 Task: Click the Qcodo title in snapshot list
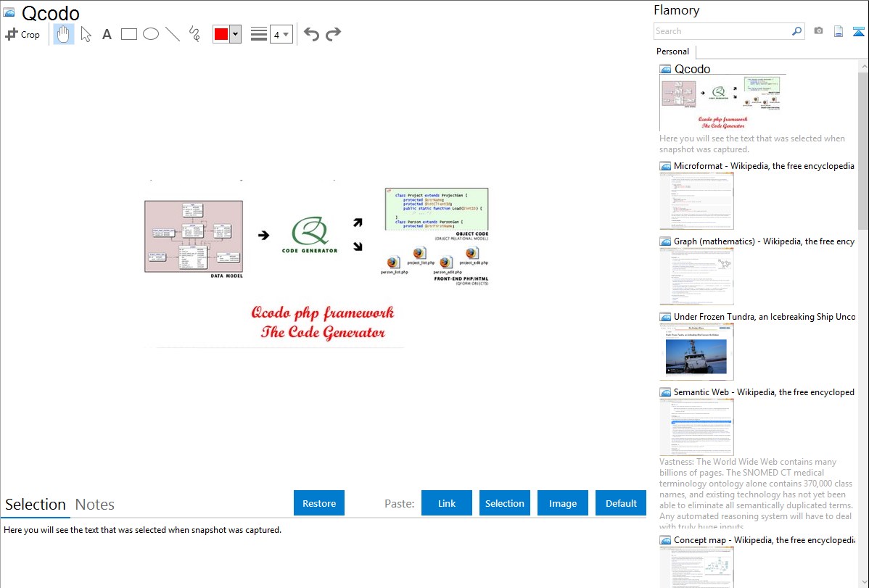point(692,69)
